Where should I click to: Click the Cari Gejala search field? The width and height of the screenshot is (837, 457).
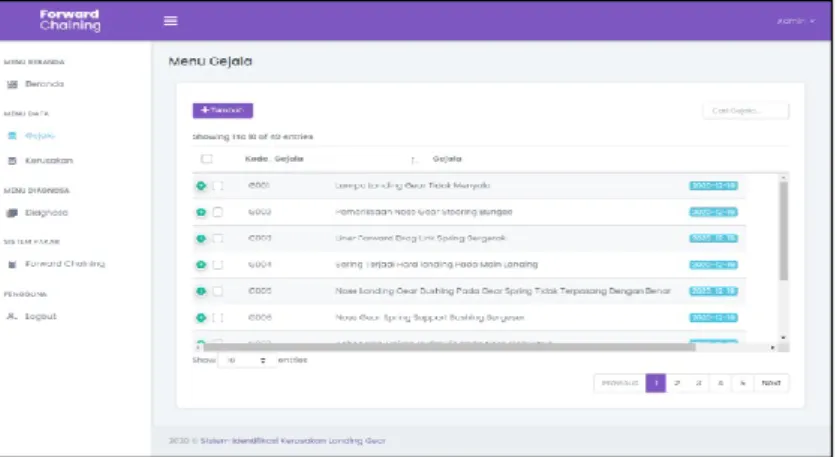(x=745, y=111)
